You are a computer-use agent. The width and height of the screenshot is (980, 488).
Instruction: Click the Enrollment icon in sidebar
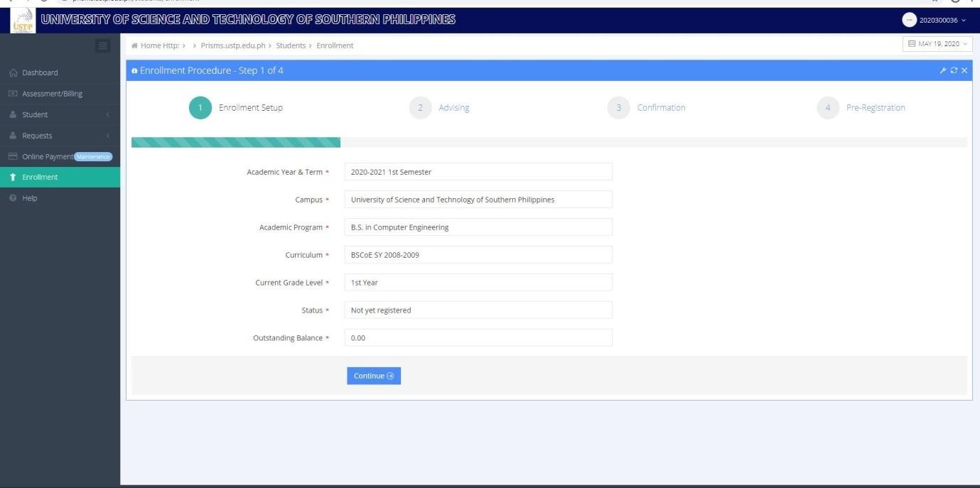[x=13, y=177]
